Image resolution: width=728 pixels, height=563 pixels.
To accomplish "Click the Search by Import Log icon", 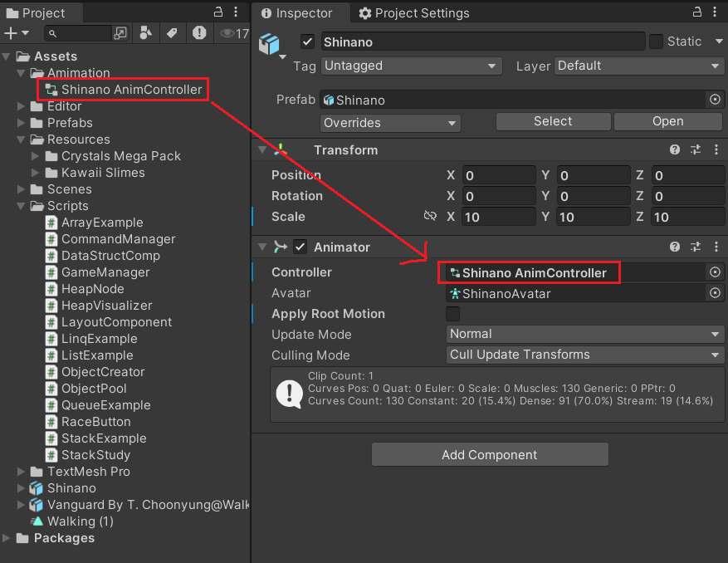I will point(199,33).
